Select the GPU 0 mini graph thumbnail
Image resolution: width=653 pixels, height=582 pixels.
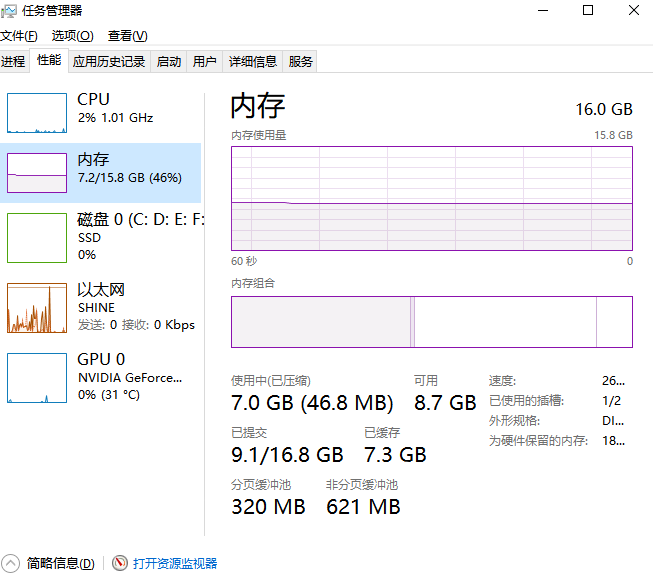pyautogui.click(x=37, y=377)
